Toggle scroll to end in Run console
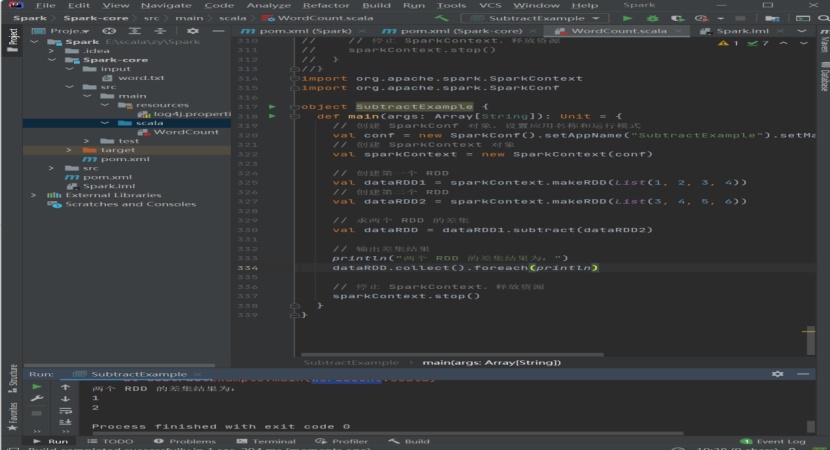The height and width of the screenshot is (450, 830). point(65,422)
